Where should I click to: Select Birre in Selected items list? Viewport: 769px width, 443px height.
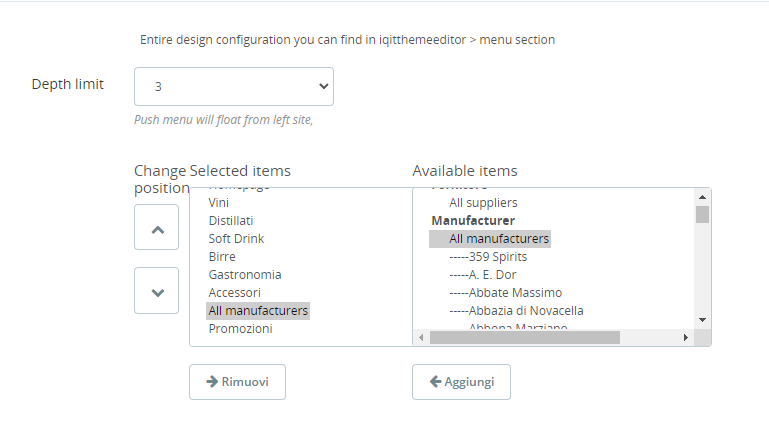pyautogui.click(x=222, y=257)
